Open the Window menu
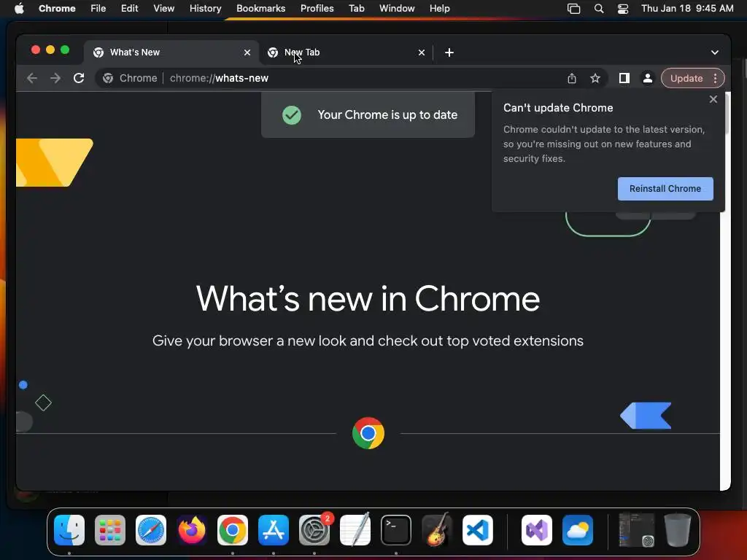Screen dimensions: 747x560 coord(397,9)
